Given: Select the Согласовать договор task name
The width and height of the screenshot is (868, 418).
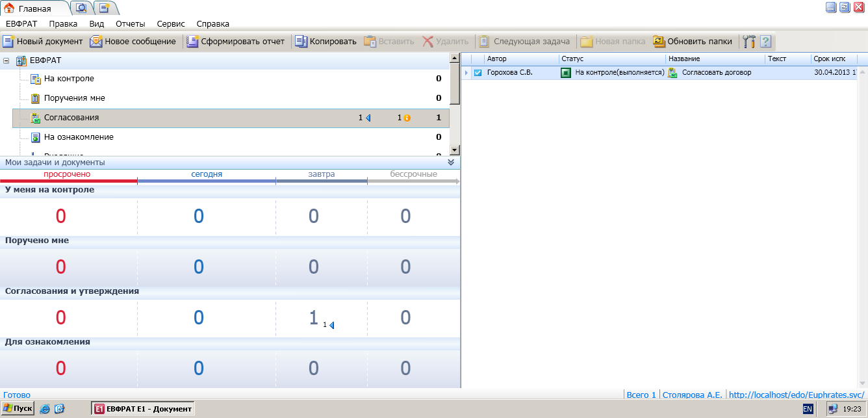Looking at the screenshot, I should pos(717,73).
